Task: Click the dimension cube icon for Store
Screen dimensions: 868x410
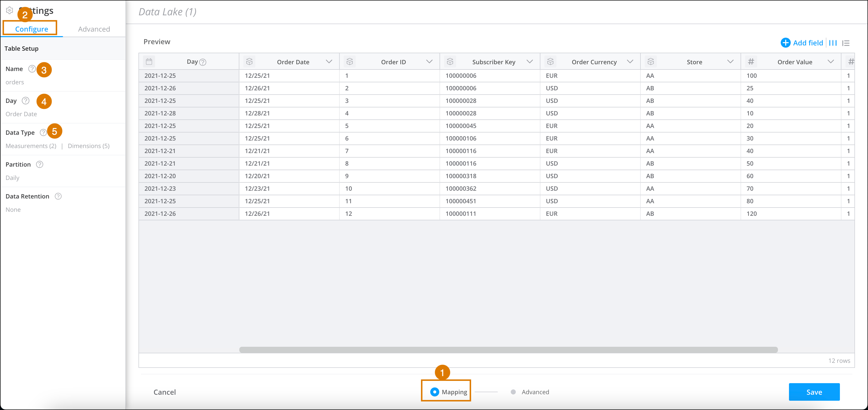Action: 651,62
